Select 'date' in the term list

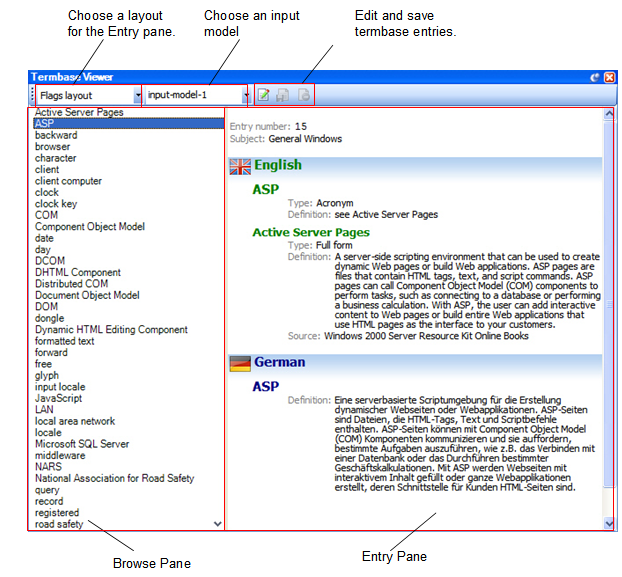pyautogui.click(x=44, y=238)
